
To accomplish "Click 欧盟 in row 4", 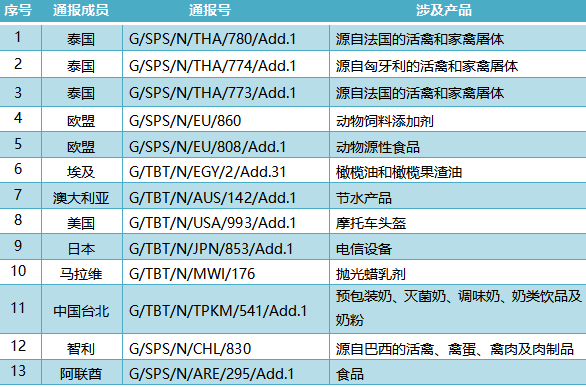I will [x=81, y=121].
